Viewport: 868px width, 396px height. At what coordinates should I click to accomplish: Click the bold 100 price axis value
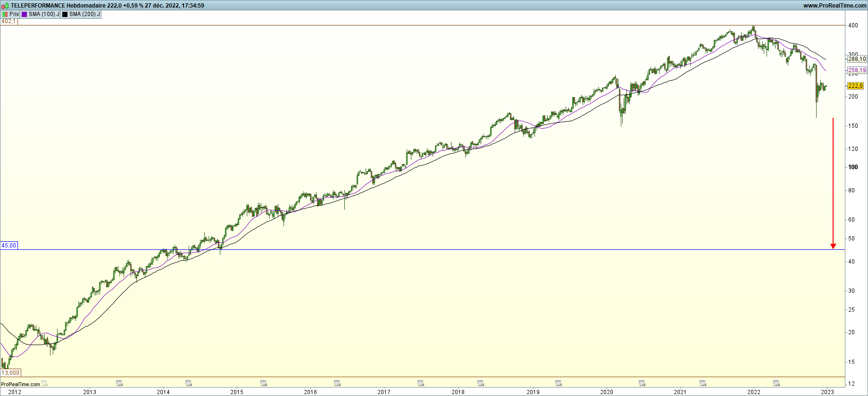coord(853,167)
